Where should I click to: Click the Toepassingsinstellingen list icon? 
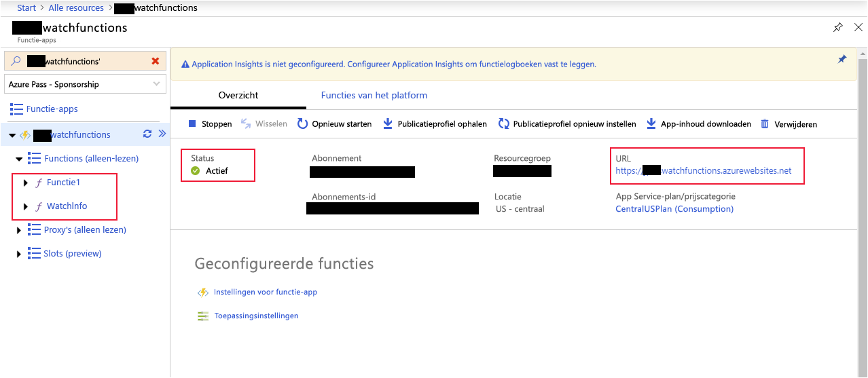coord(202,316)
